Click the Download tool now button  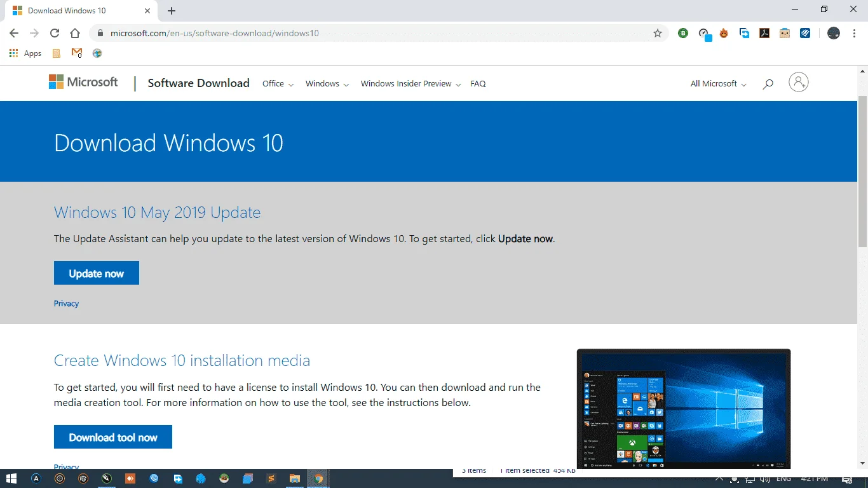[x=113, y=437]
